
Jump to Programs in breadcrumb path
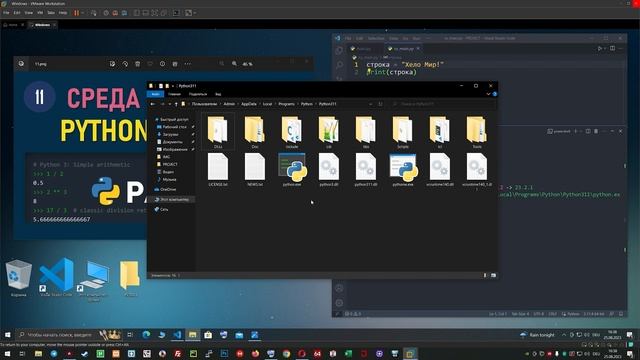click(286, 104)
